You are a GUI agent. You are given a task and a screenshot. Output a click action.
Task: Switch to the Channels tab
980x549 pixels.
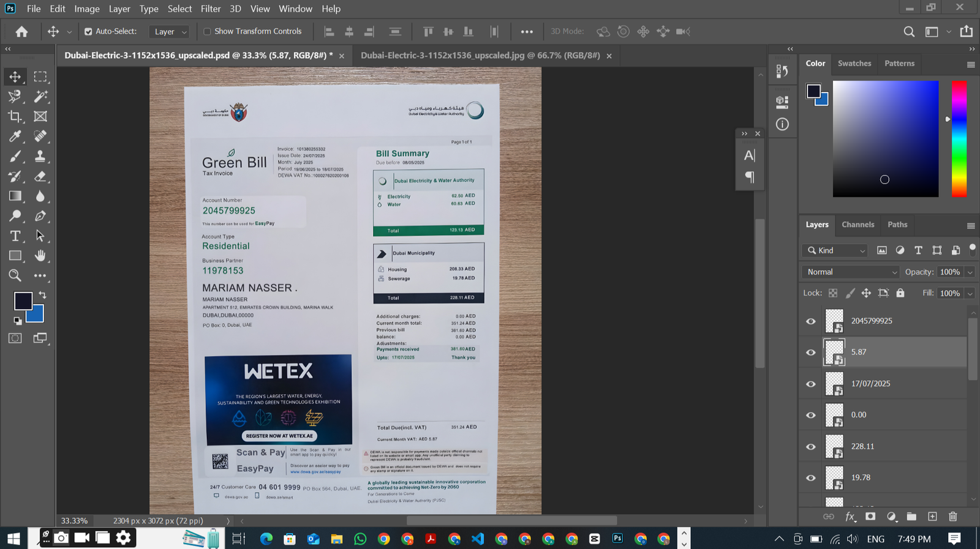pos(858,225)
